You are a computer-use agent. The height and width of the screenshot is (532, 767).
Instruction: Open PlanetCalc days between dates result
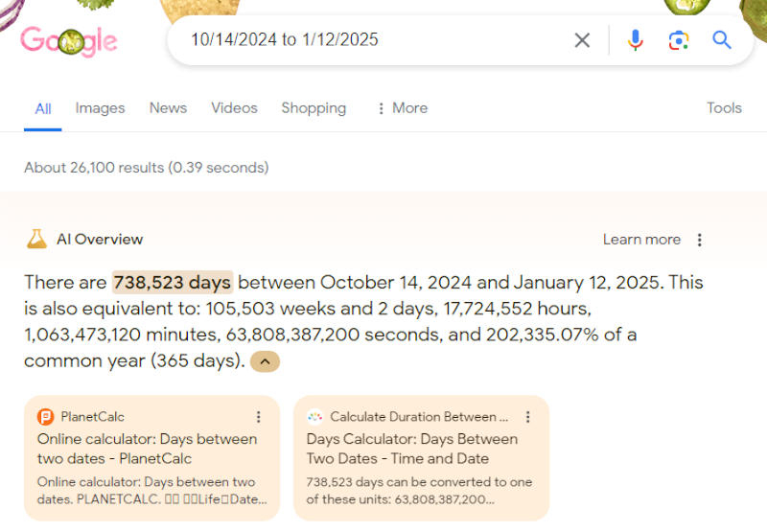(147, 449)
